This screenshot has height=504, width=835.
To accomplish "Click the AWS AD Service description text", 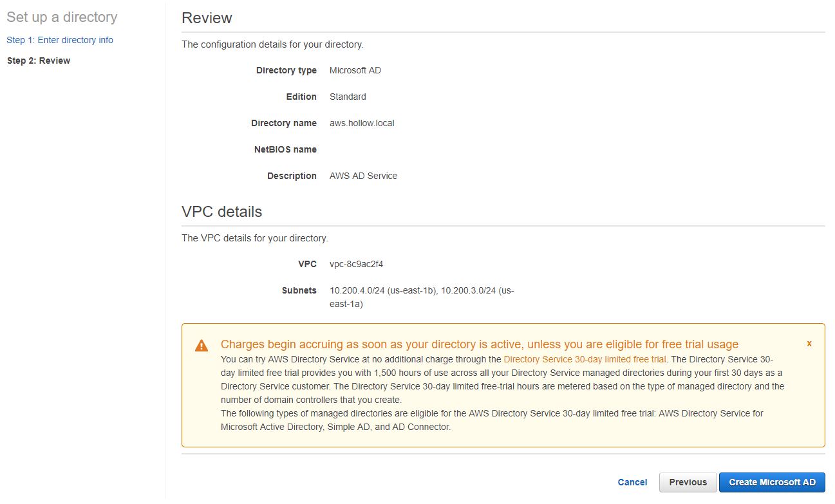I will (x=363, y=176).
